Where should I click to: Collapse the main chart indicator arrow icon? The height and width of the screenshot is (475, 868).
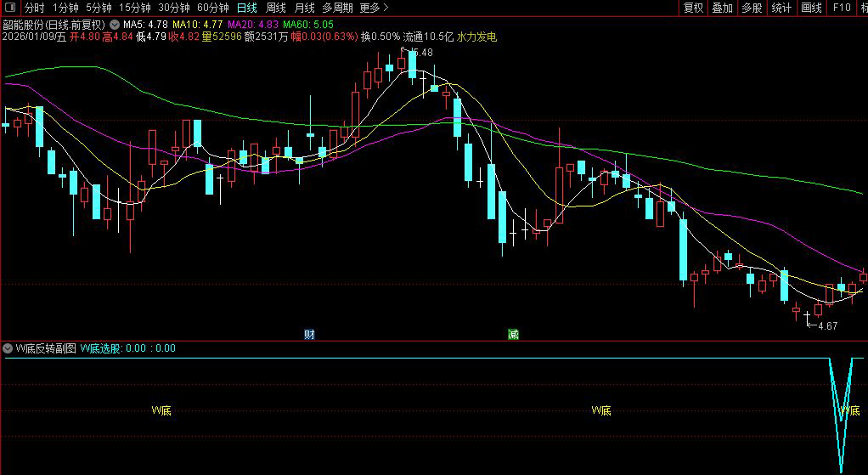pyautogui.click(x=115, y=25)
